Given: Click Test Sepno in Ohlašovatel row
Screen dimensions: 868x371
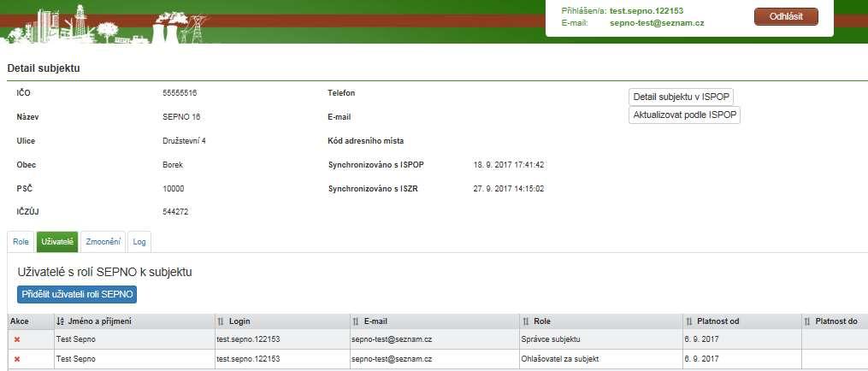Looking at the screenshot, I should (x=76, y=359).
